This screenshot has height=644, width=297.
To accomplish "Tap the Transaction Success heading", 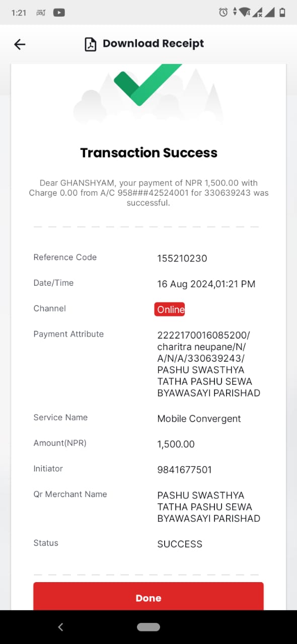I will coord(149,152).
